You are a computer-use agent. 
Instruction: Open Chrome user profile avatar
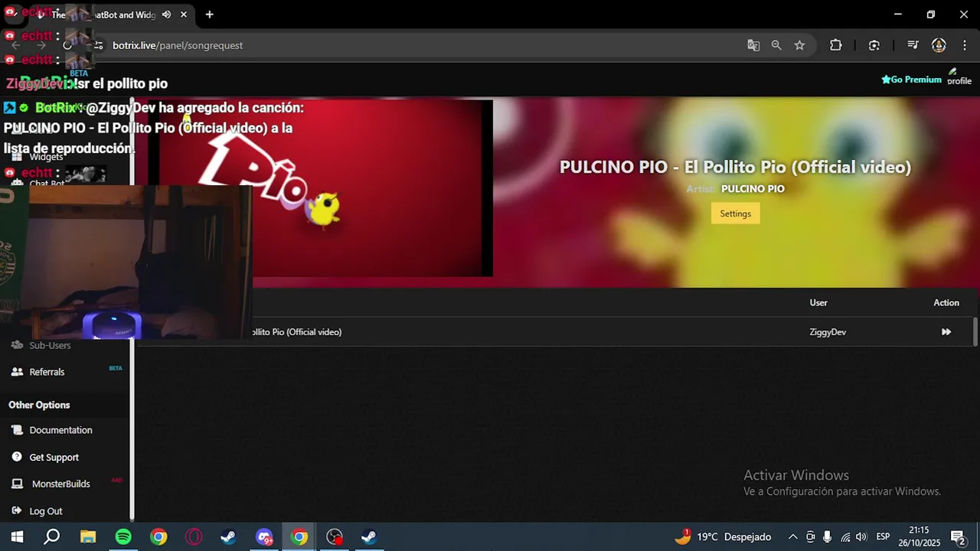click(939, 45)
